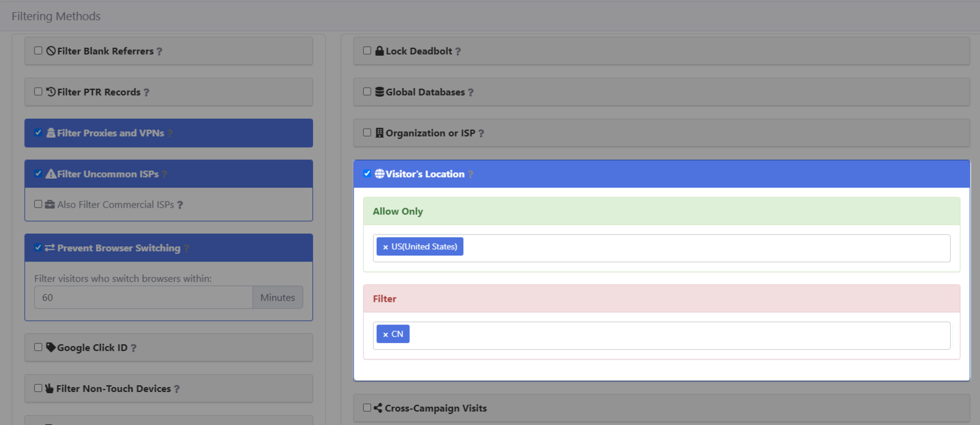Open help for Prevent Browser Switching
This screenshot has width=980, height=425.
point(186,249)
